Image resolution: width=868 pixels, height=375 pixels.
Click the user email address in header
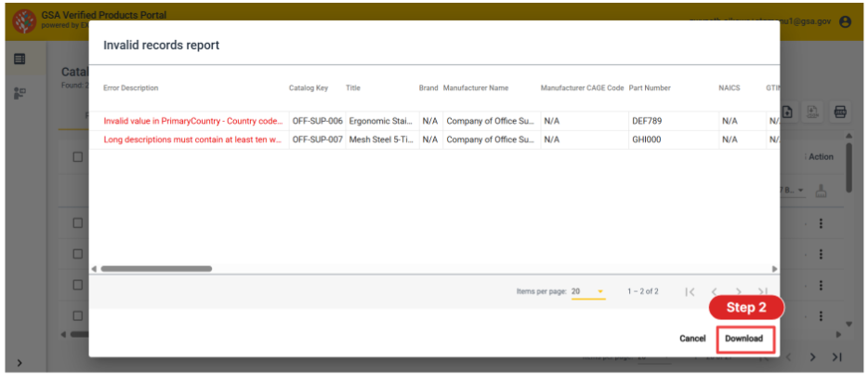[x=760, y=21]
